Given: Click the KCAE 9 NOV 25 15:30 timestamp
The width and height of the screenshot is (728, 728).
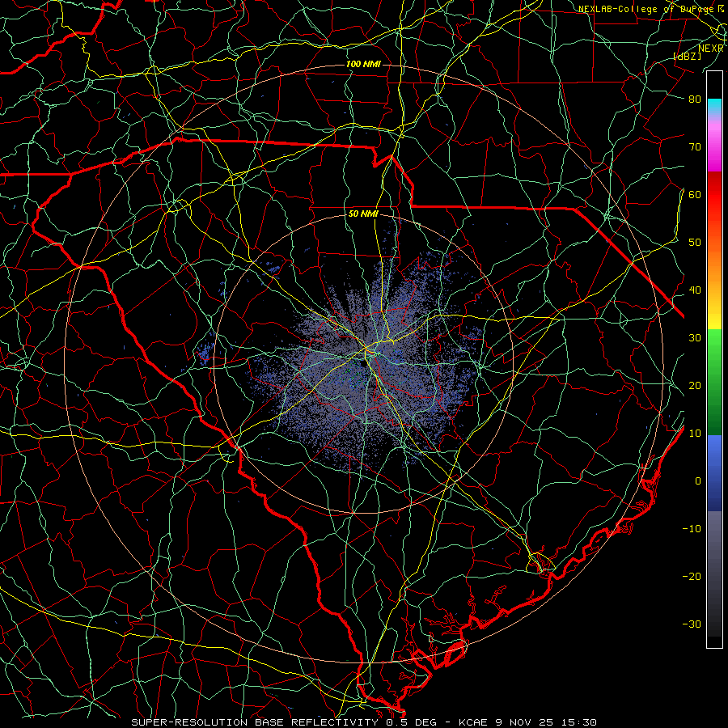Looking at the screenshot, I should click(527, 722).
